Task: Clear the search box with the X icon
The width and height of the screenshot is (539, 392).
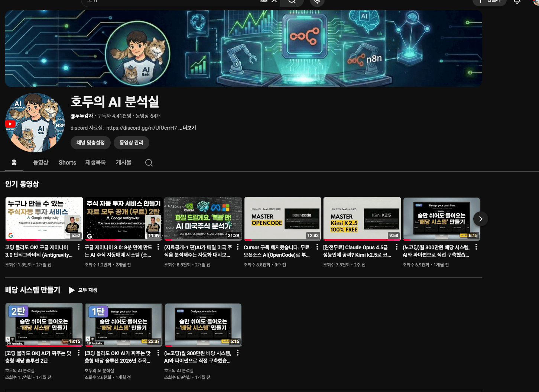Action: tap(274, 1)
